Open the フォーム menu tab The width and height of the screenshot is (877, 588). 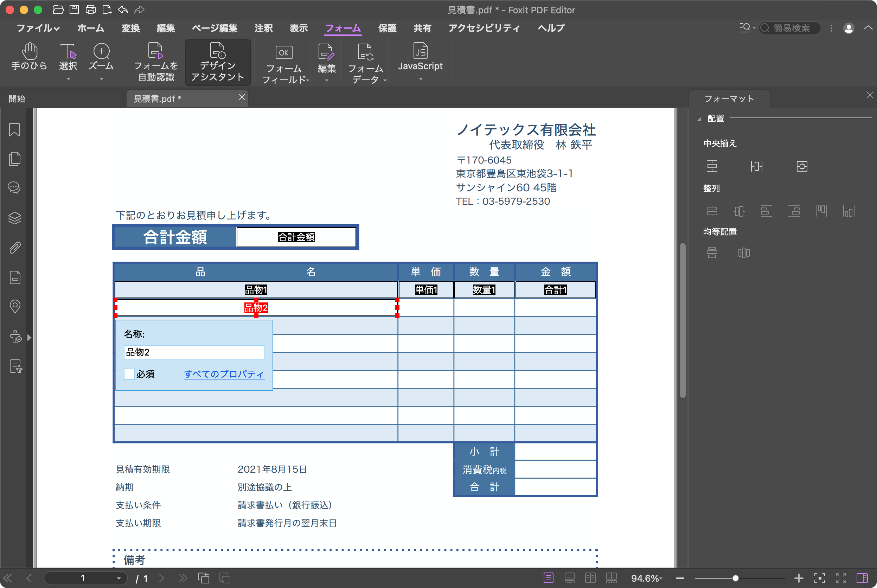click(343, 27)
